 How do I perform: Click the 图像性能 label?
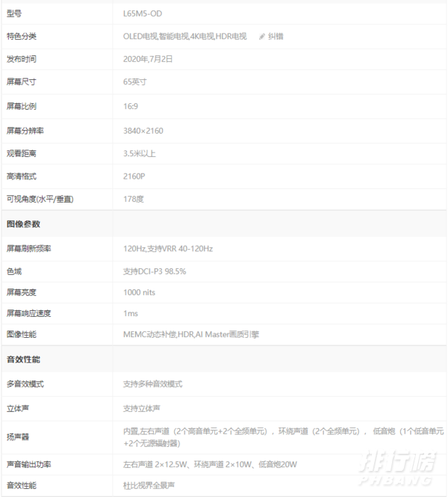[22, 334]
